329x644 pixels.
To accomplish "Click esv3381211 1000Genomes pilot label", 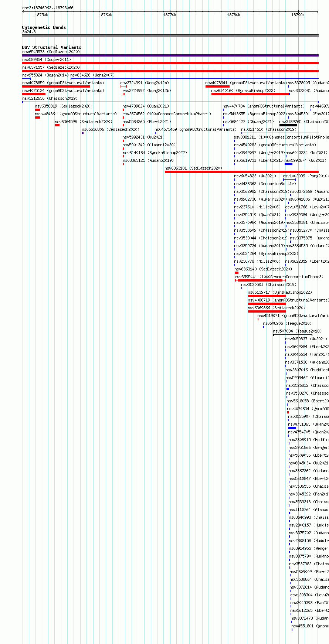I will pos(281,137).
